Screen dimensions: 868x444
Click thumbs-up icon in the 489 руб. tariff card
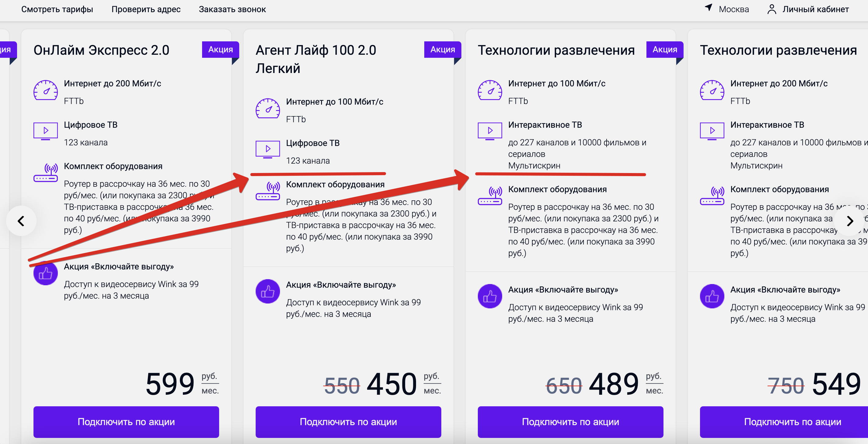(490, 296)
